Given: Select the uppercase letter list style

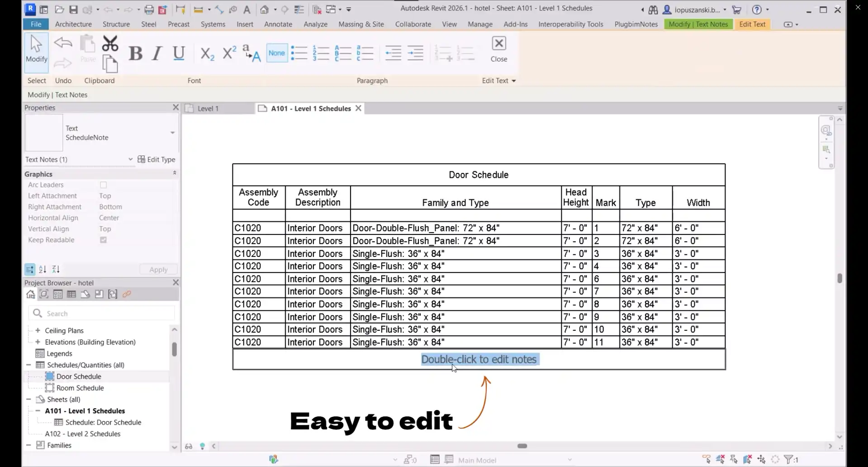Looking at the screenshot, I should 343,53.
